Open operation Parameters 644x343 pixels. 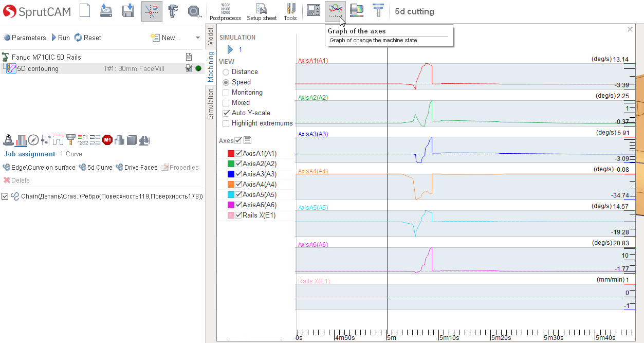pos(25,38)
